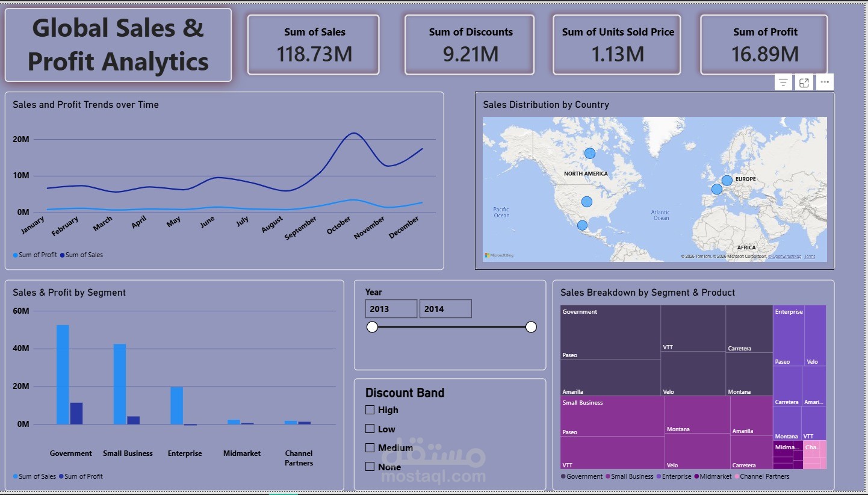Click the Small Business sales bar

coord(120,384)
